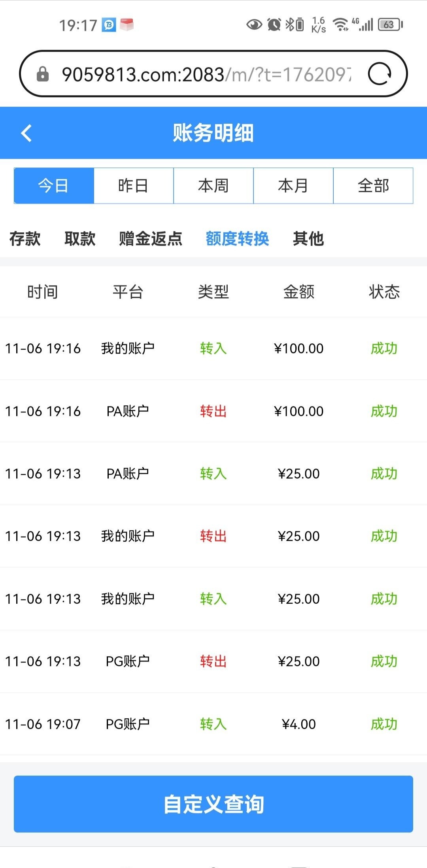Image resolution: width=427 pixels, height=868 pixels.
Task: Show 本月 transaction records
Action: tap(293, 186)
